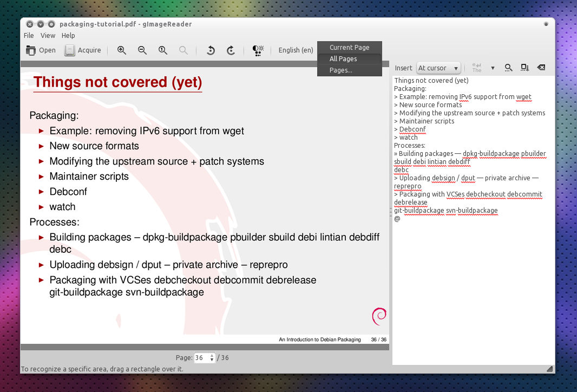Choose All Pages from recognize menu
The height and width of the screenshot is (392, 577).
tap(349, 59)
